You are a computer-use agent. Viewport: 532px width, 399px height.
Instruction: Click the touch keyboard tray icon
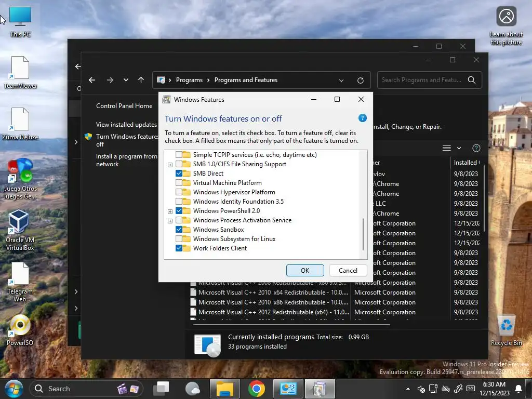[471, 389]
